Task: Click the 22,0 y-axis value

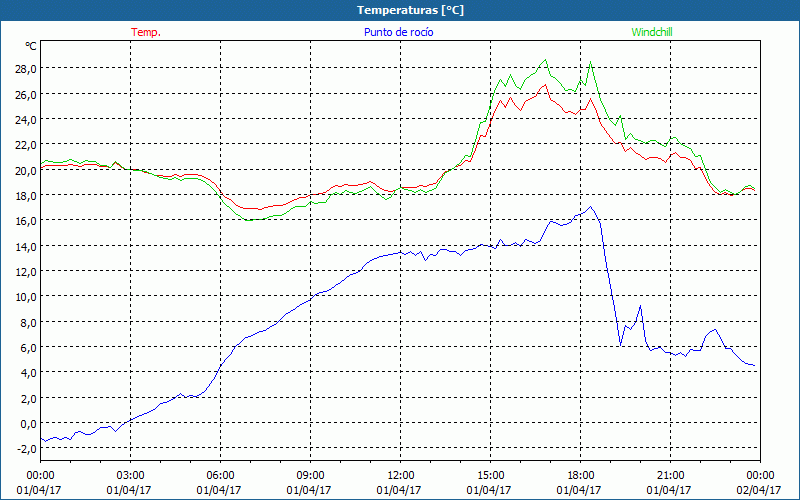Action: click(25, 145)
